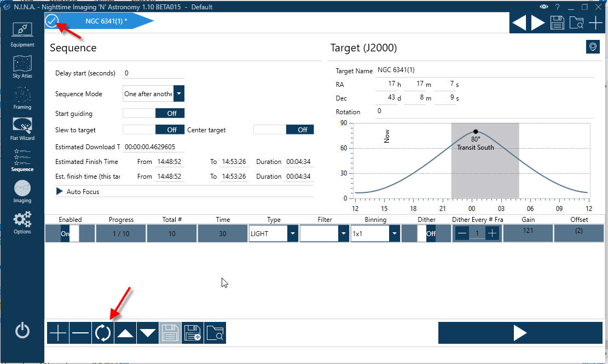
Task: Toggle Start guiding switch
Action: point(154,113)
